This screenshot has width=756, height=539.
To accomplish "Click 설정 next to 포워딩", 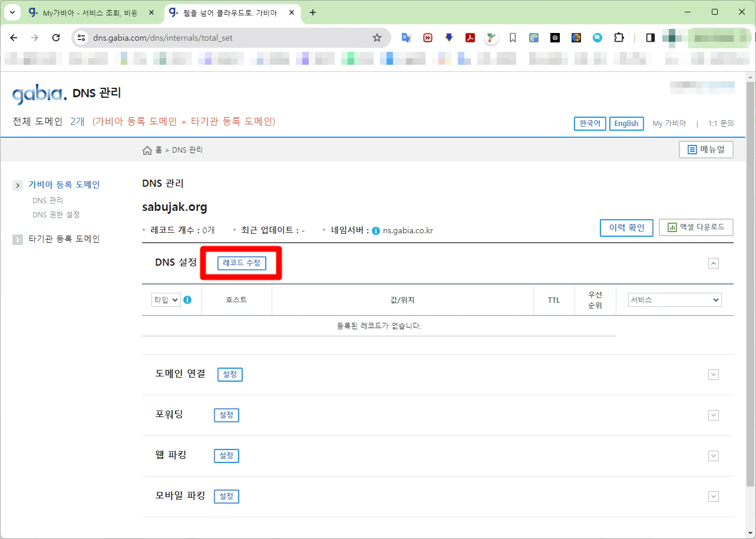I will [x=226, y=415].
